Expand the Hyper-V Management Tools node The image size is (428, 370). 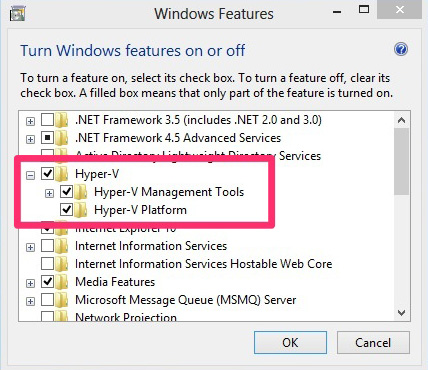coord(49,193)
